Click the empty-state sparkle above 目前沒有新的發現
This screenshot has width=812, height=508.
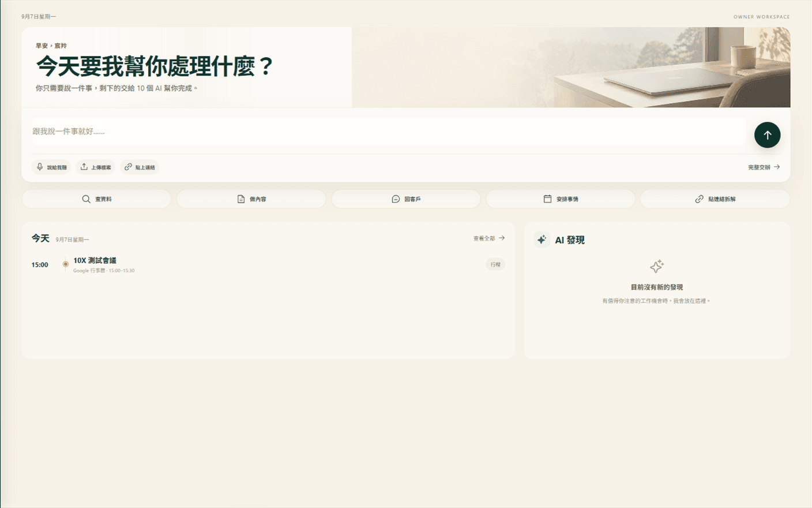coord(657,266)
